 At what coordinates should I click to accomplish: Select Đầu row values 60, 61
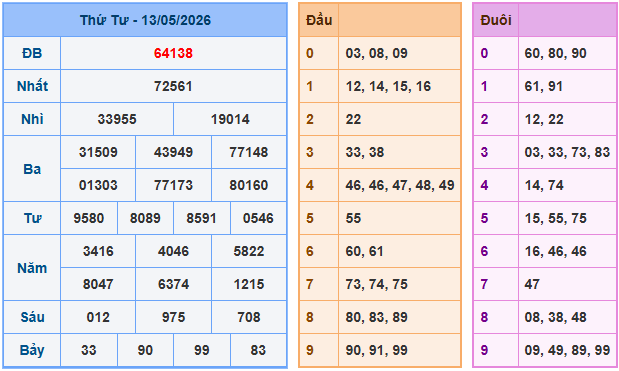365,251
